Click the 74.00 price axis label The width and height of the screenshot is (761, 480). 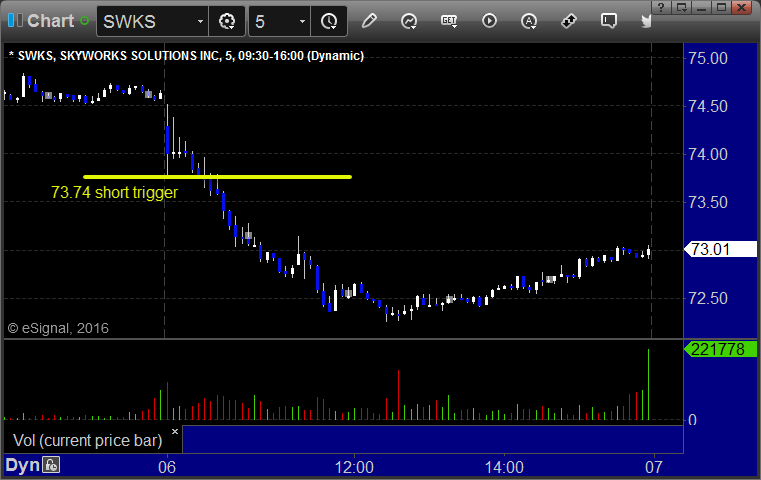point(708,154)
